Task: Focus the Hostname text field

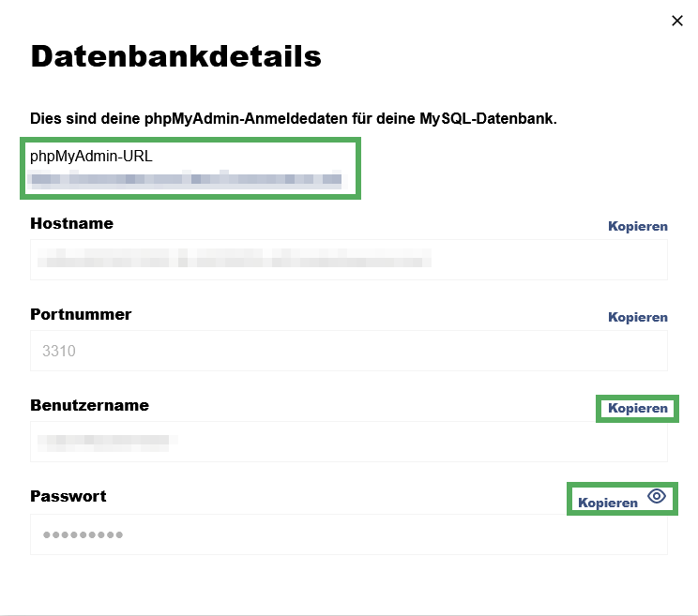Action: click(x=348, y=260)
